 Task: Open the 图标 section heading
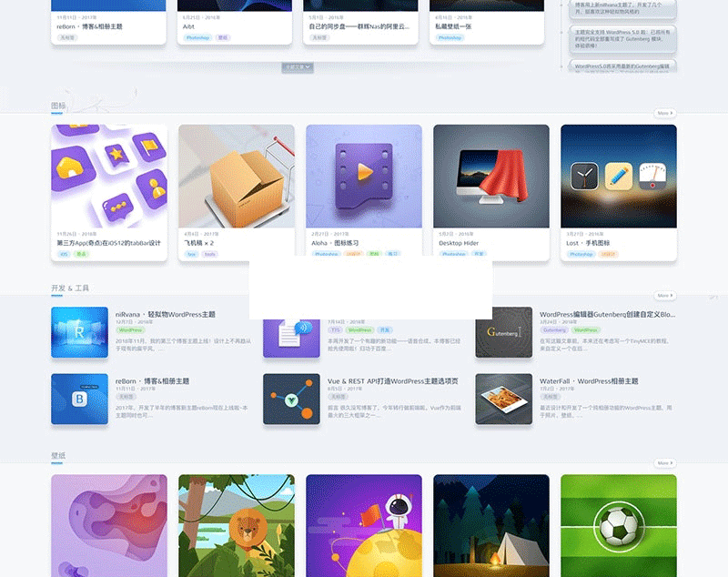(58, 106)
